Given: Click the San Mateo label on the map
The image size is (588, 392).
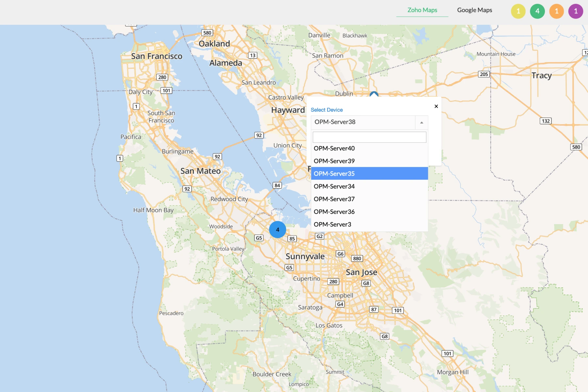Looking at the screenshot, I should (201, 171).
